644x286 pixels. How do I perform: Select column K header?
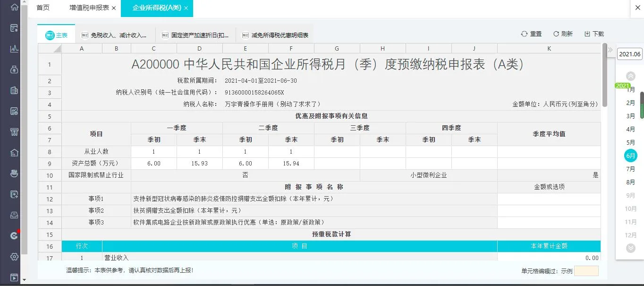coord(549,48)
